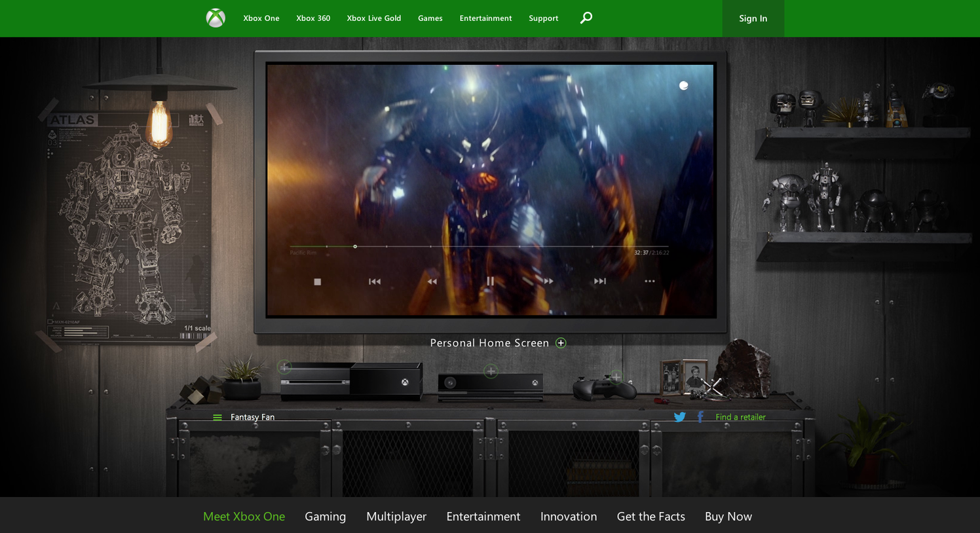Click the Fantasy Fan label
This screenshot has width=980, height=533.
[x=252, y=417]
